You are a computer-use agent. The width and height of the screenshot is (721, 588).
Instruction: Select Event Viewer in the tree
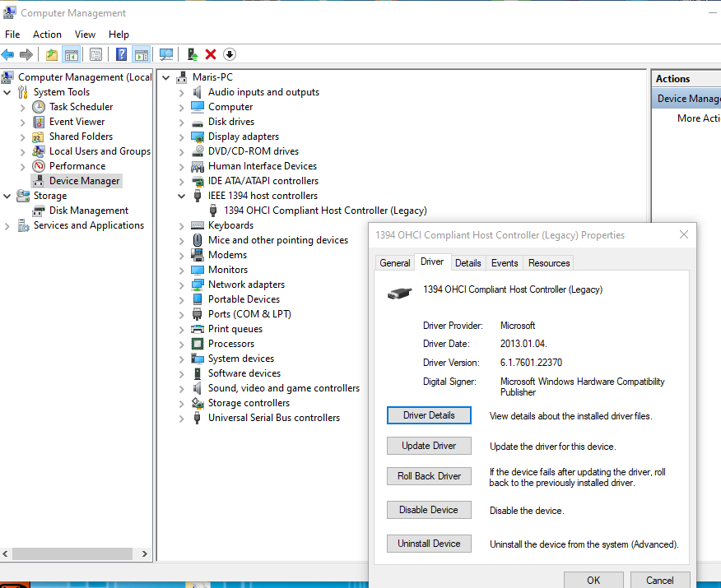(77, 122)
